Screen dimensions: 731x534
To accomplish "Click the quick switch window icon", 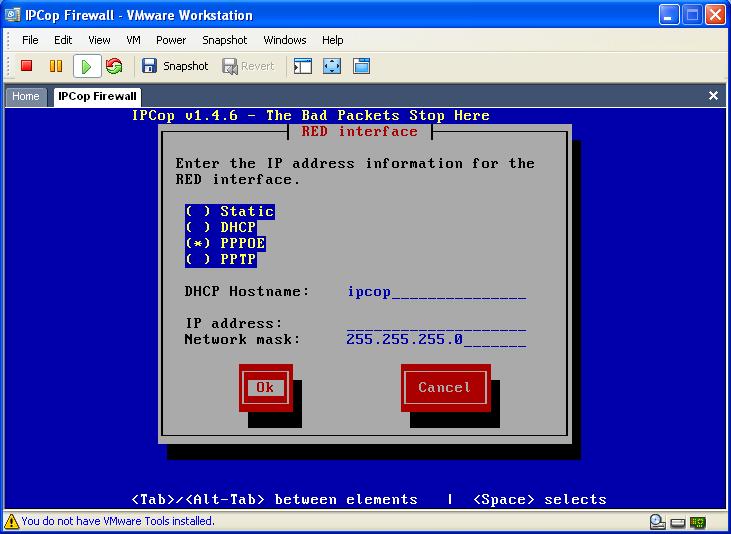I will click(x=361, y=66).
